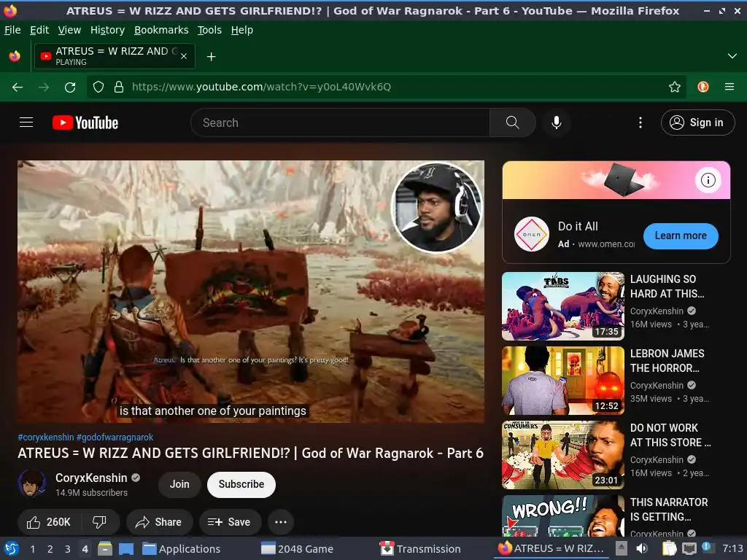Open file manager icon in taskbar
Screen dimensions: 747x560
tap(105, 548)
